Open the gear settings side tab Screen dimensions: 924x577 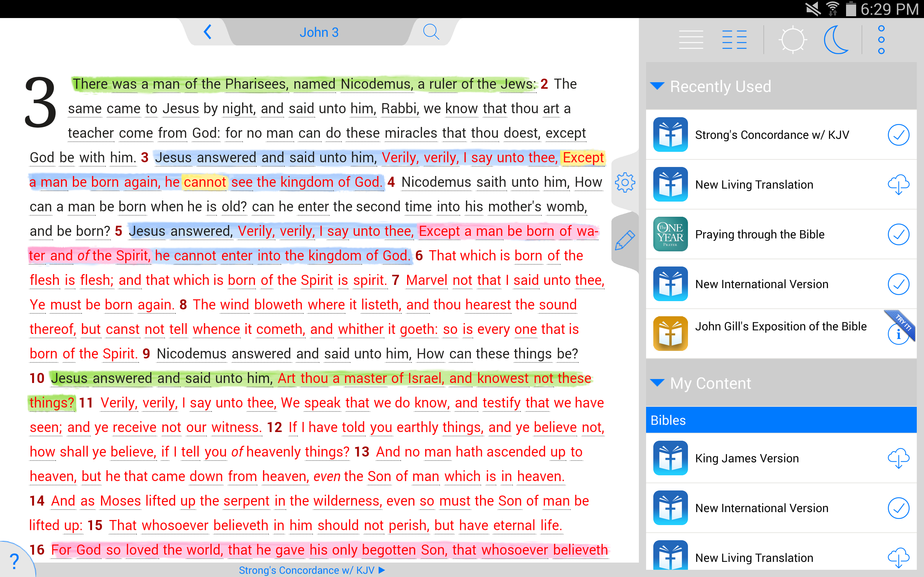pyautogui.click(x=625, y=182)
